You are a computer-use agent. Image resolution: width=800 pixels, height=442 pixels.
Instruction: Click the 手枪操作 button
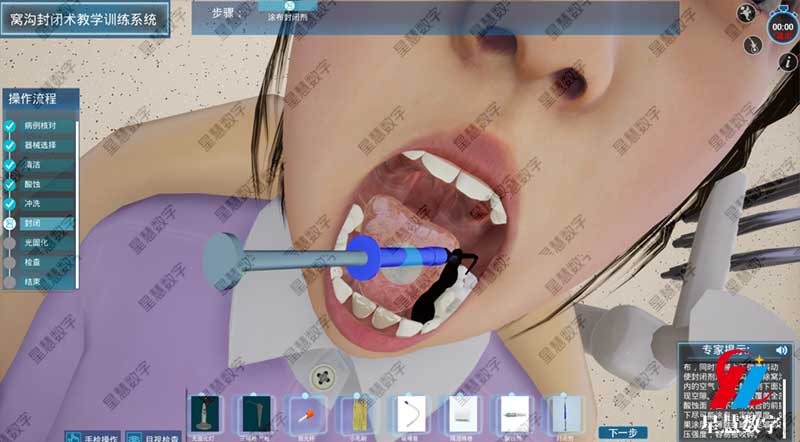point(93,437)
